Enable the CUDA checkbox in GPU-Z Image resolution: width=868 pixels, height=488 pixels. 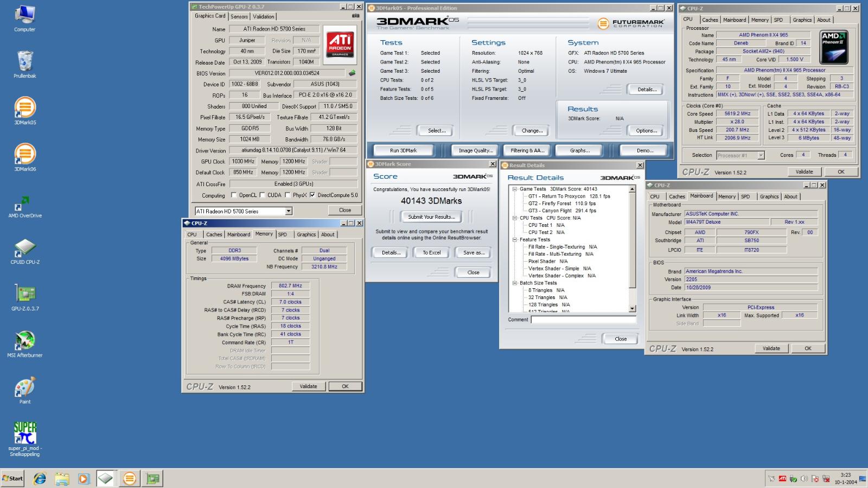(262, 195)
